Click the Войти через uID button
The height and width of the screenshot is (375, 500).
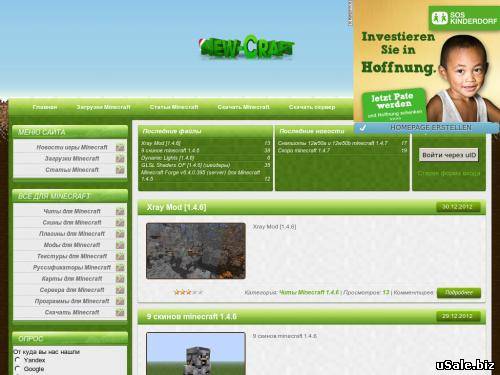pos(449,155)
